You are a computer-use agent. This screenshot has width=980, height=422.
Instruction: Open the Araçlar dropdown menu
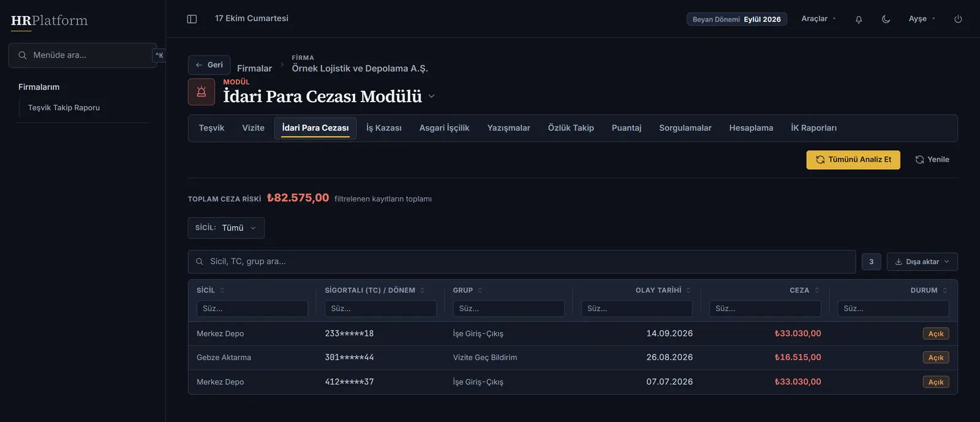click(x=818, y=19)
